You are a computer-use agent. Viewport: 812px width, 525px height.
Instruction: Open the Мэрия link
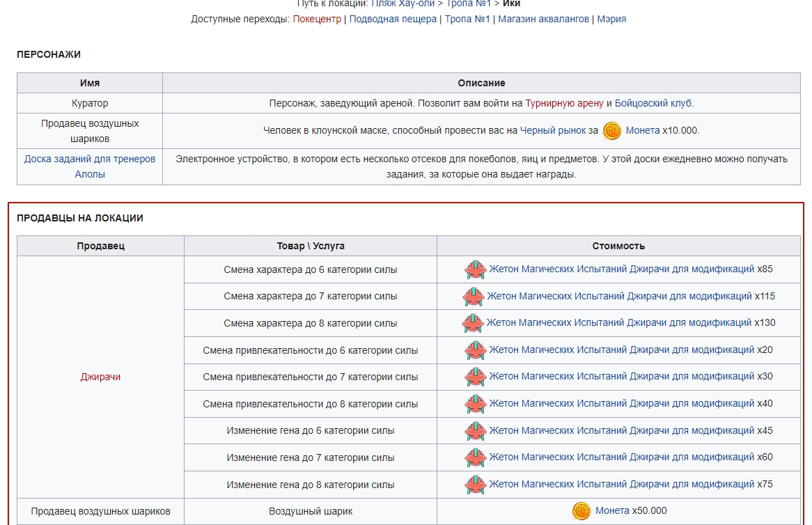click(611, 19)
